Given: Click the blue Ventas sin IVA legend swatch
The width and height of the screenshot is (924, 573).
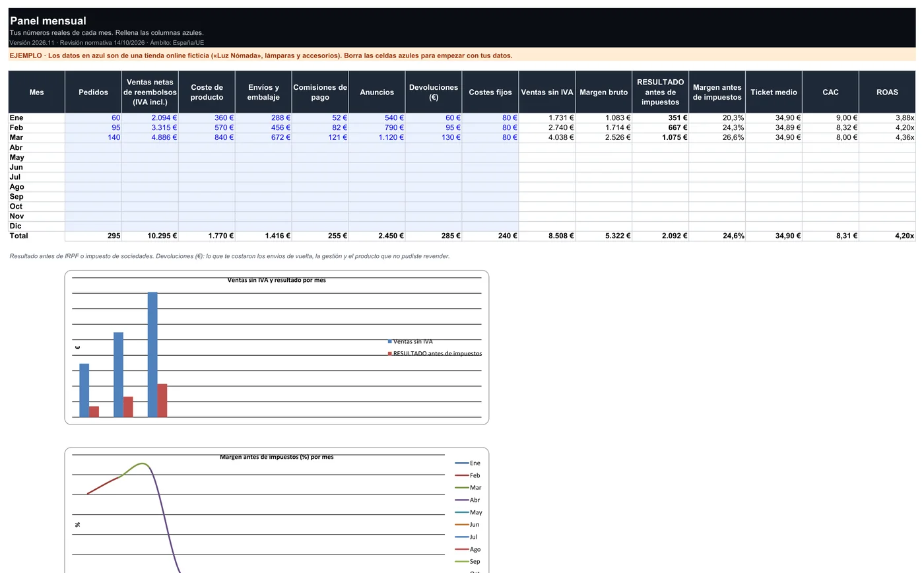Looking at the screenshot, I should pos(390,341).
